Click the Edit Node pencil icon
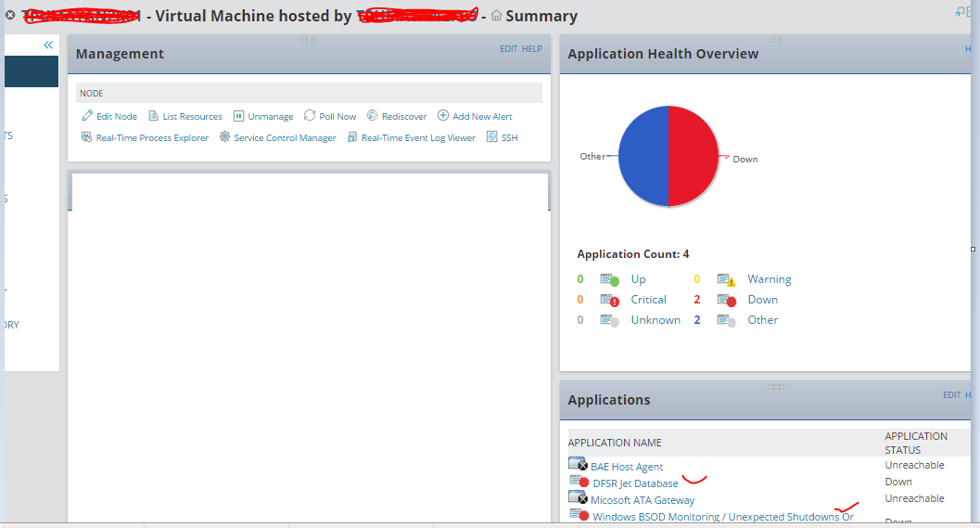 (x=87, y=116)
